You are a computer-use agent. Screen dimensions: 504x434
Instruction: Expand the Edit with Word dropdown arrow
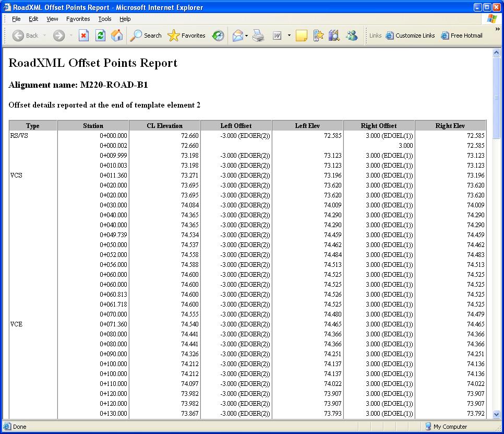coord(289,36)
